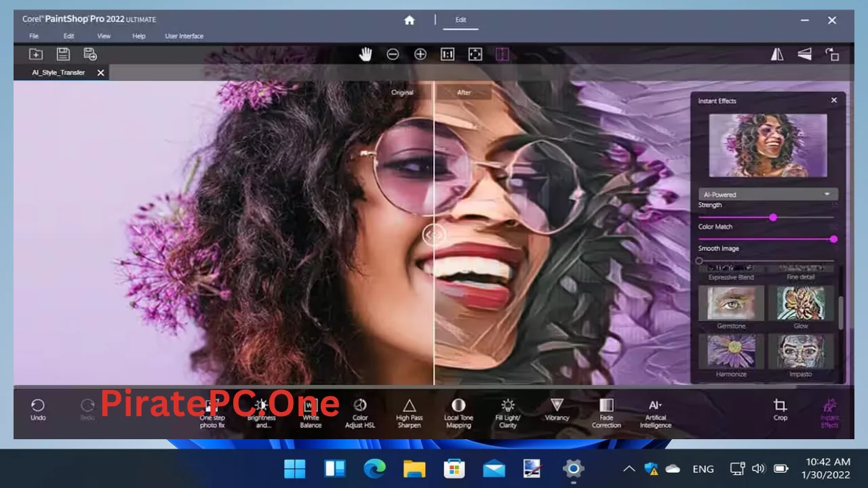Open Microsoft Edge from taskbar

pos(374,468)
